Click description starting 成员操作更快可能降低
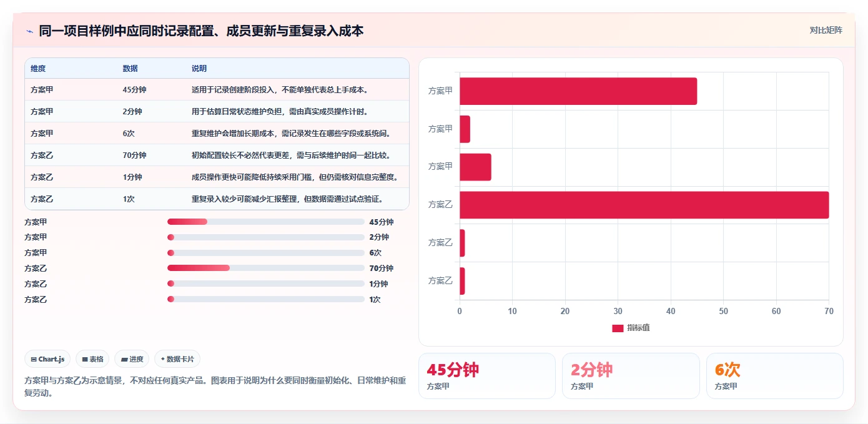The width and height of the screenshot is (868, 424). pyautogui.click(x=295, y=177)
